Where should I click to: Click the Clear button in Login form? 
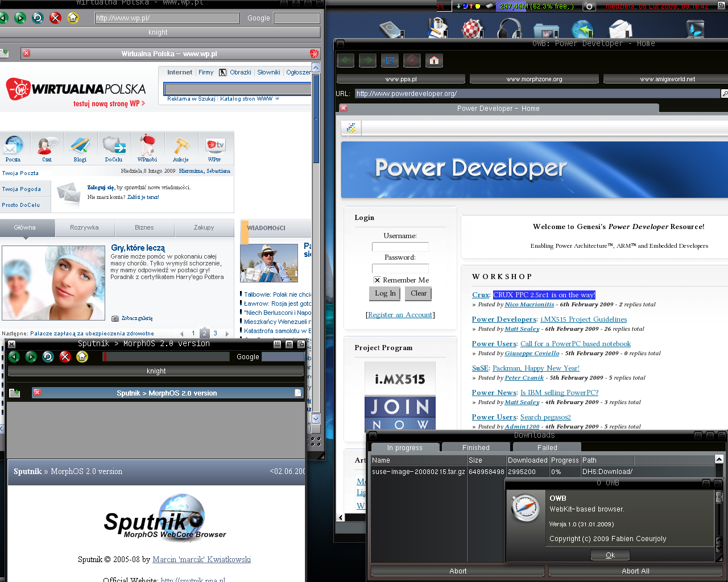[x=419, y=293]
